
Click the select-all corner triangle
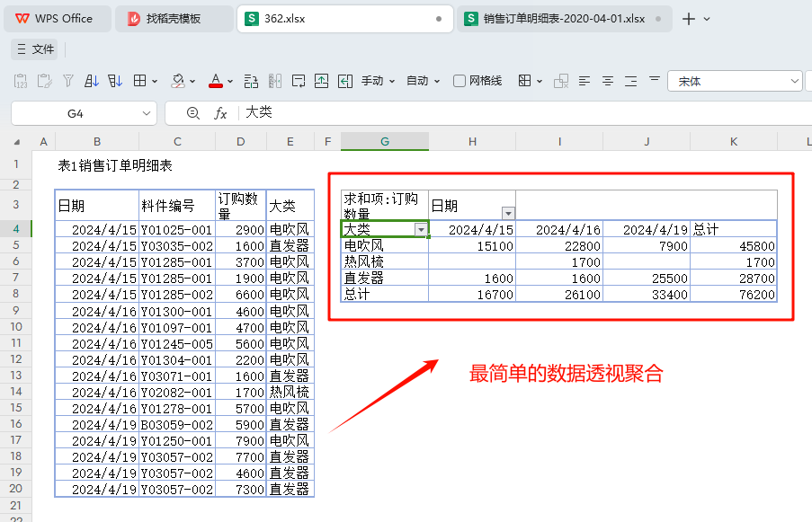17,142
